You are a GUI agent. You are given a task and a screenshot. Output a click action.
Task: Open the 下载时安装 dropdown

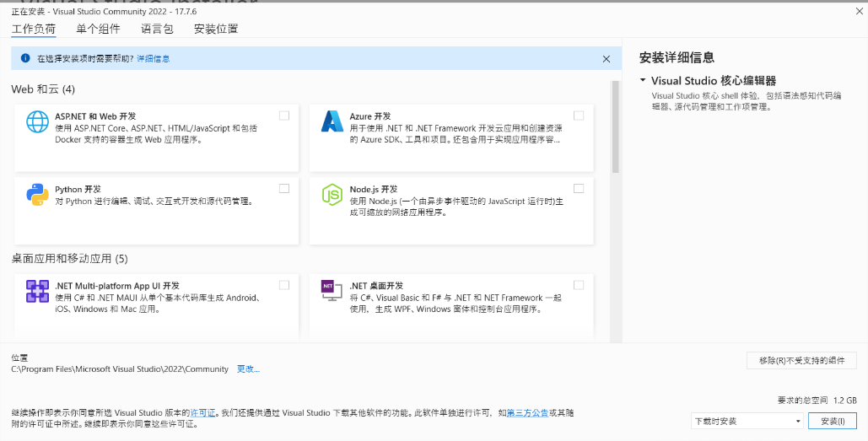point(747,421)
